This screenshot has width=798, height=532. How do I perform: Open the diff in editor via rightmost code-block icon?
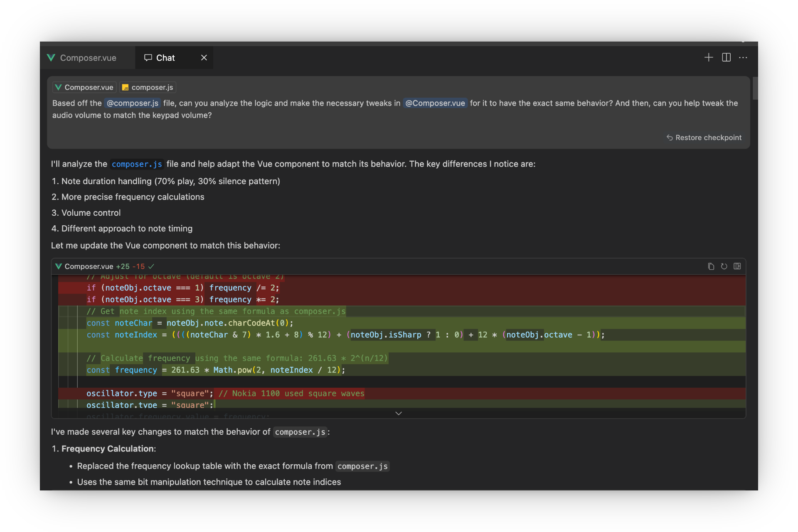click(x=737, y=266)
